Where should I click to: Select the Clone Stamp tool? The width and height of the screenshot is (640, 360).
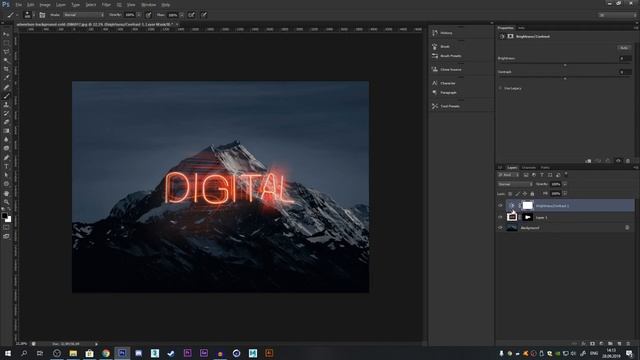tap(6, 104)
